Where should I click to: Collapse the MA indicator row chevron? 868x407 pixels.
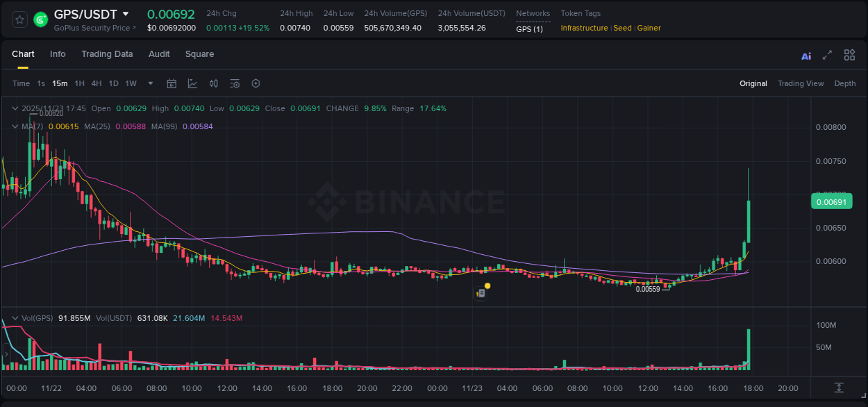(15, 126)
